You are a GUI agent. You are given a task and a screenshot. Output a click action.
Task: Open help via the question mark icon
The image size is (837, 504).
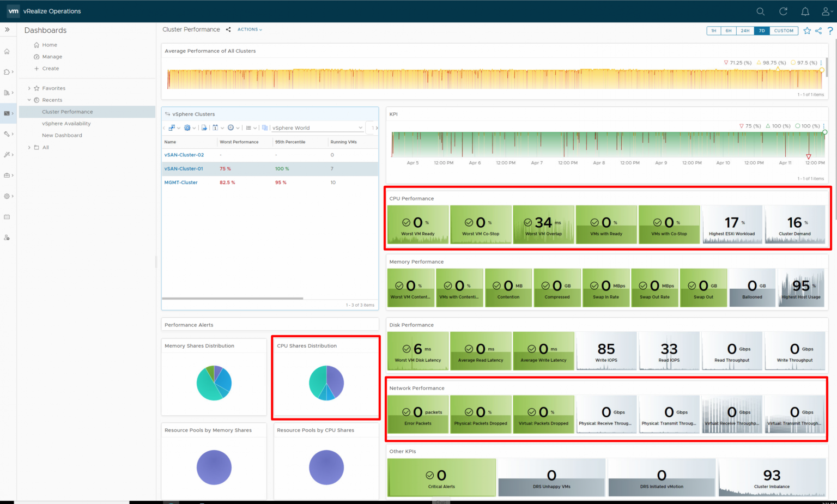(x=830, y=31)
